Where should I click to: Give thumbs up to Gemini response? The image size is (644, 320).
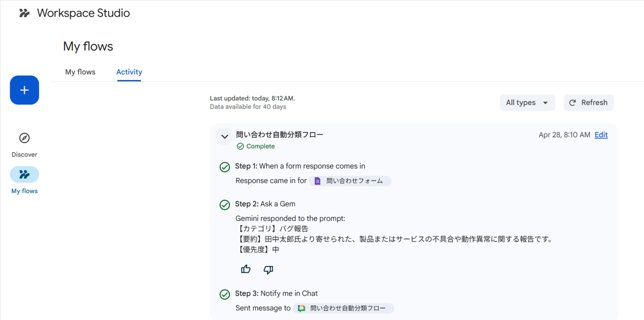point(246,269)
